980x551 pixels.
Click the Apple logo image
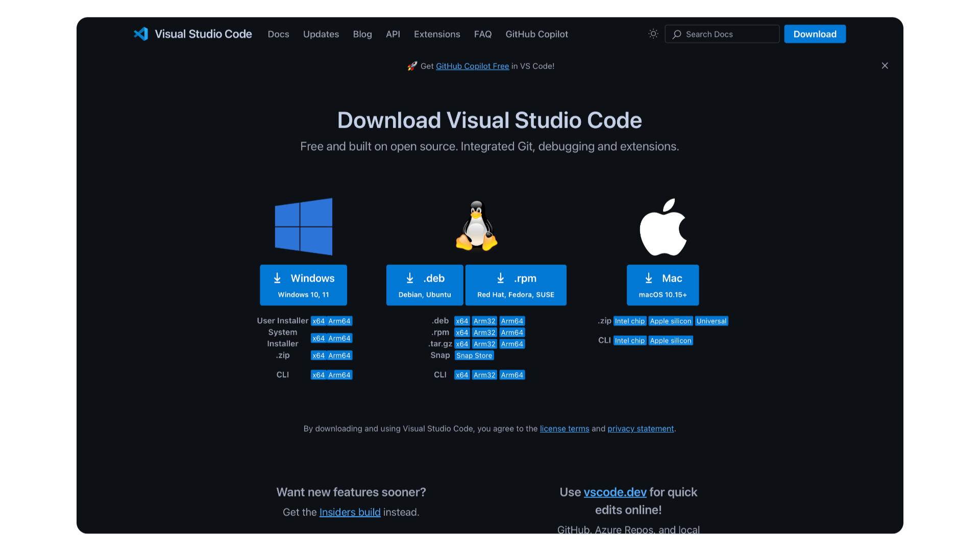click(663, 227)
